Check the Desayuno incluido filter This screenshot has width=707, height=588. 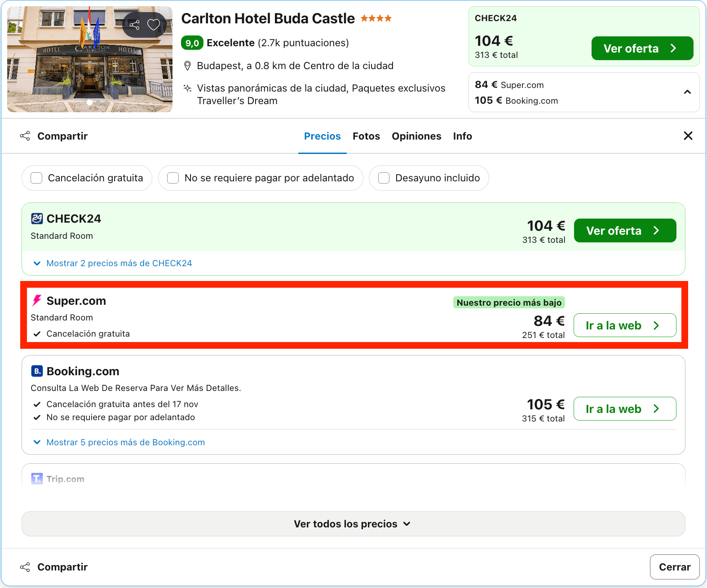(x=384, y=178)
